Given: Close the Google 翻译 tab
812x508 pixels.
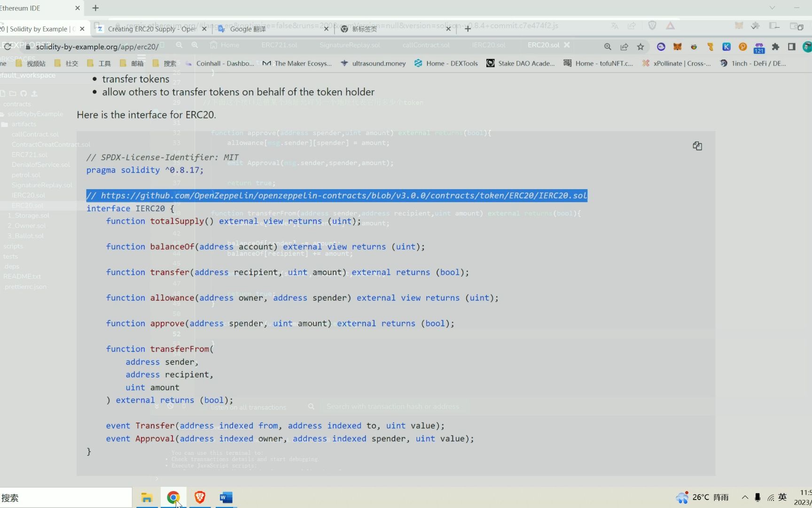Looking at the screenshot, I should (x=326, y=29).
